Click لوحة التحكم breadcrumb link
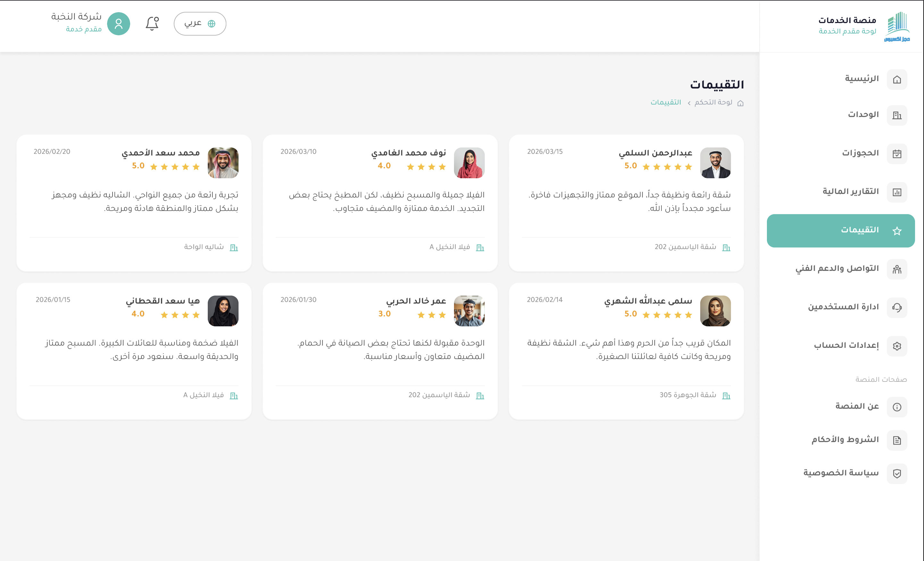The height and width of the screenshot is (561, 924). tap(713, 102)
